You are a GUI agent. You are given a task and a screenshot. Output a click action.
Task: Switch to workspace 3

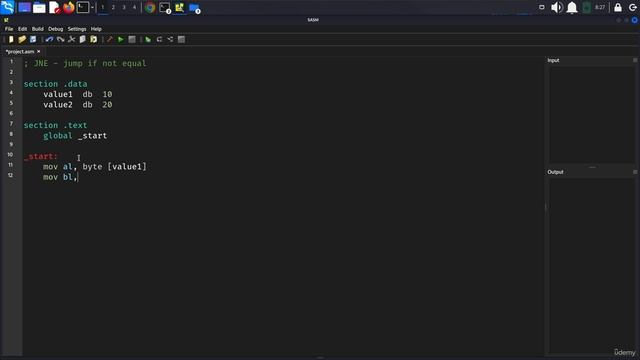point(124,7)
